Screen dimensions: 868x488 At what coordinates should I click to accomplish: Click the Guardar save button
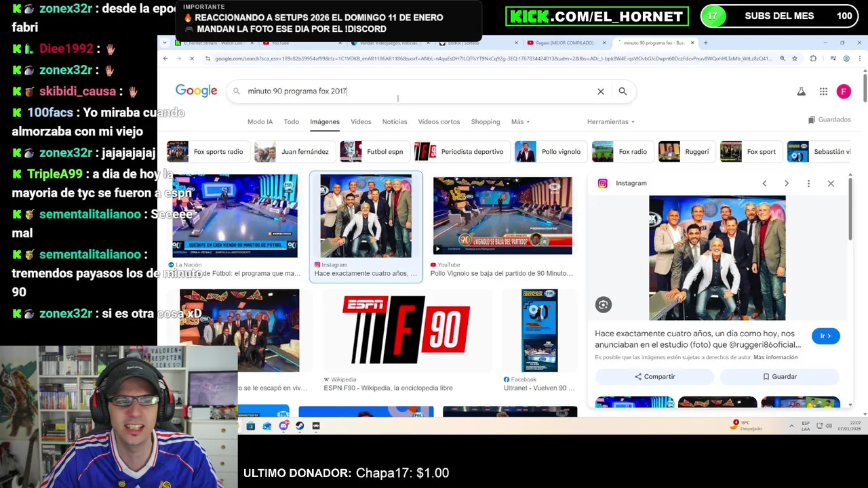(x=780, y=377)
